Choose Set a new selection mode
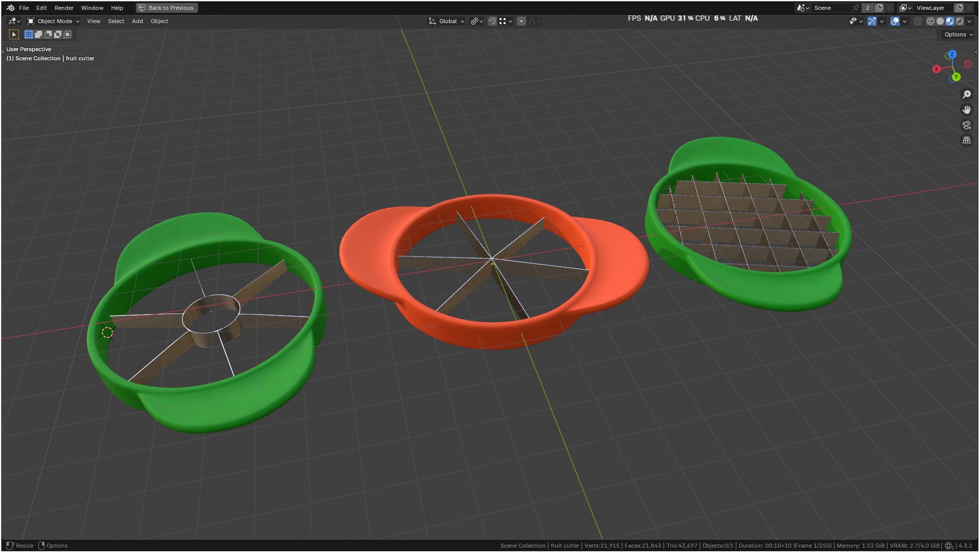This screenshot has width=980, height=553. (x=29, y=34)
